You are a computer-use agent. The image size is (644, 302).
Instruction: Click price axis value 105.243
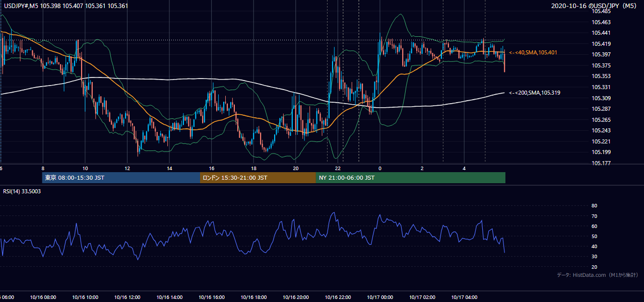click(x=601, y=130)
